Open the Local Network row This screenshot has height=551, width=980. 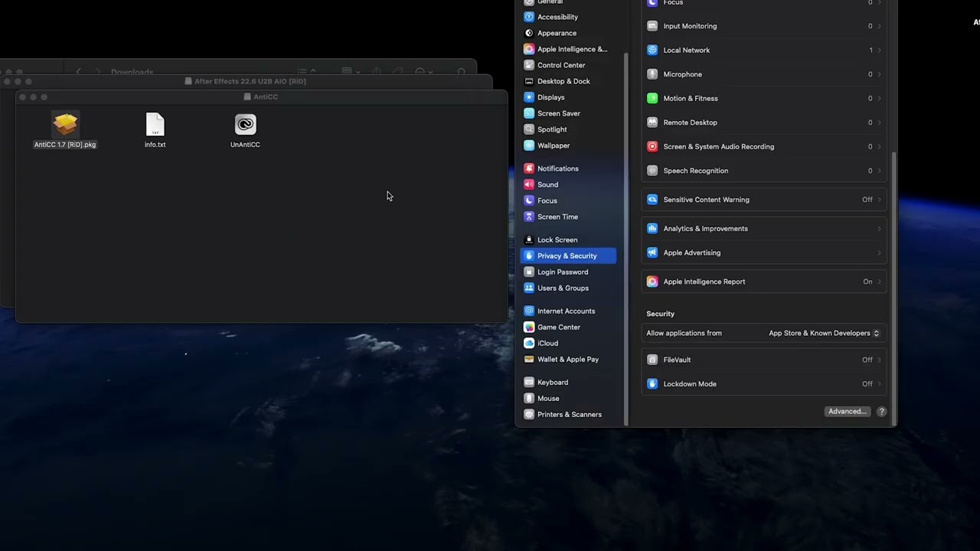point(764,50)
